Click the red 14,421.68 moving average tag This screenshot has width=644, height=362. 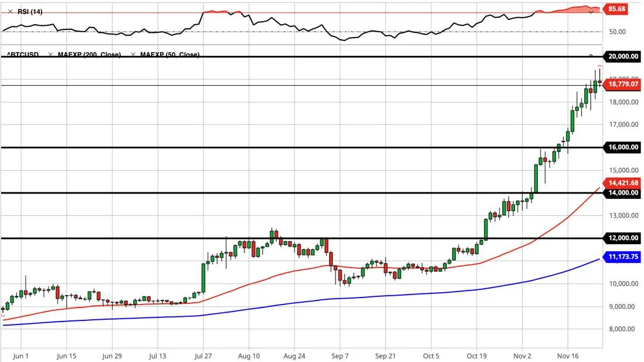coord(622,183)
